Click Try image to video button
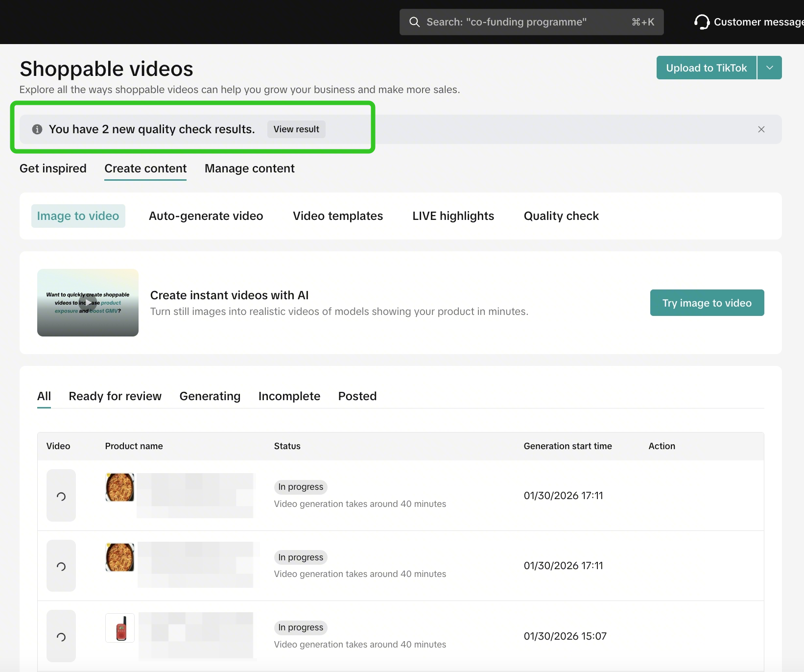 pyautogui.click(x=707, y=303)
